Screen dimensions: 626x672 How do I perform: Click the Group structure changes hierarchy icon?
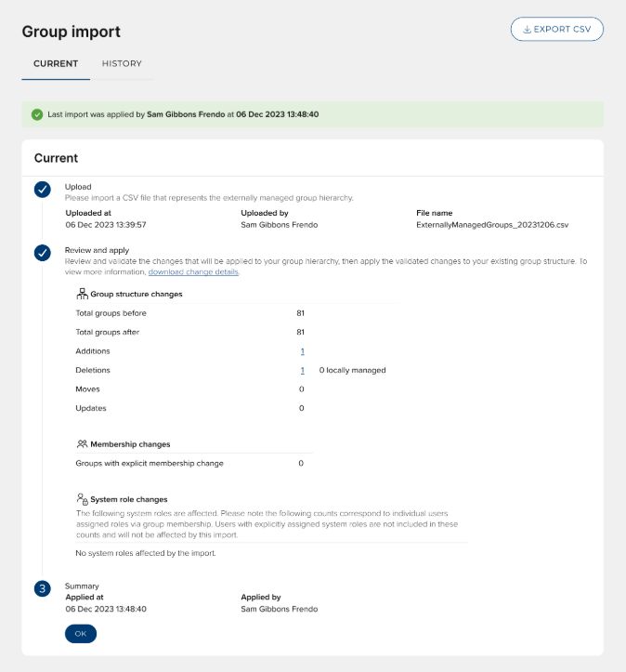point(82,294)
